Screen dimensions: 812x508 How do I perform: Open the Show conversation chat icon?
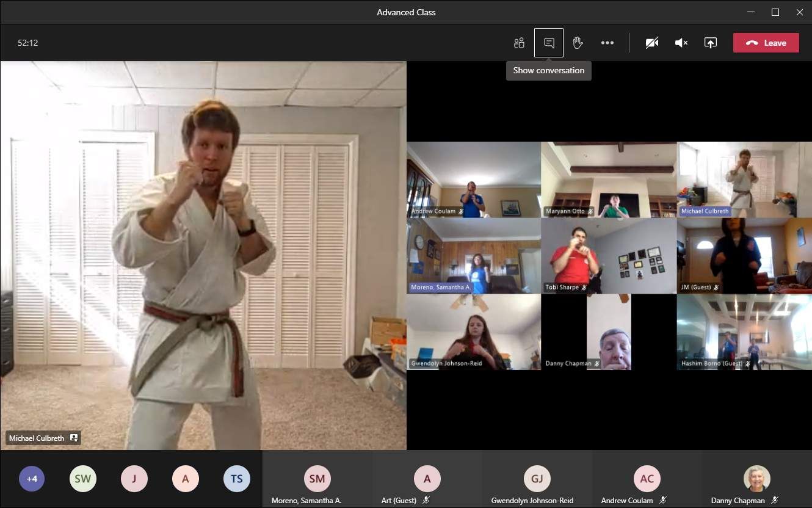(549, 43)
